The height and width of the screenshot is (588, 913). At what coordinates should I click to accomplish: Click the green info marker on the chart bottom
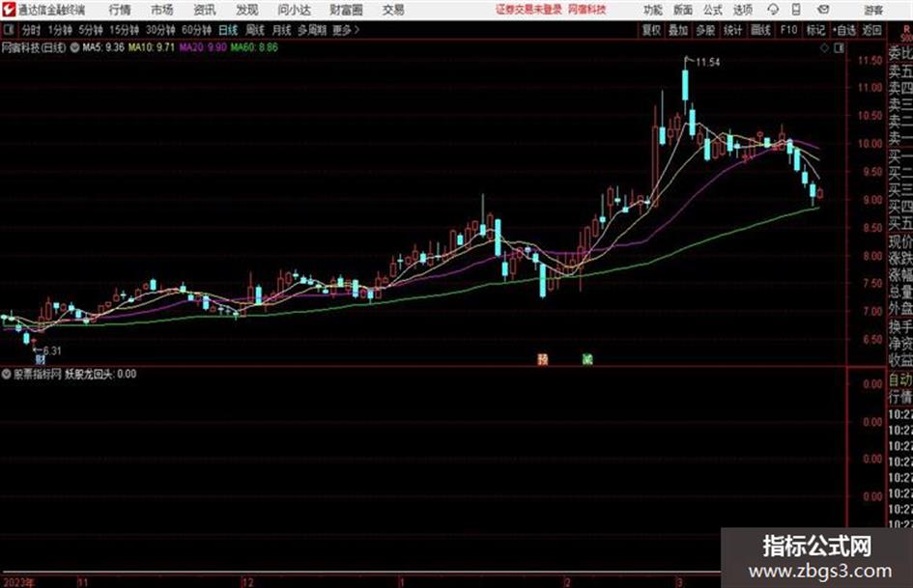587,359
